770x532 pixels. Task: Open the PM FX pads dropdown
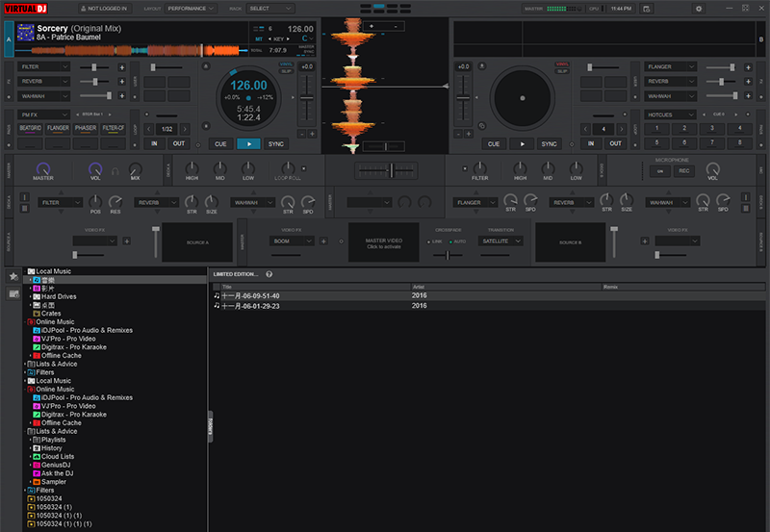[x=43, y=114]
